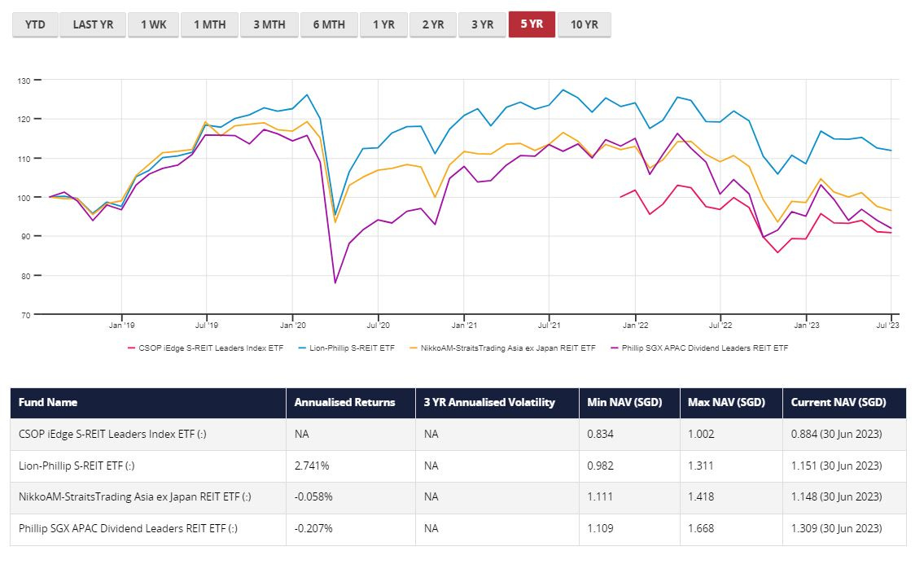Click the -0.207% annualised return value
This screenshot has width=924, height=564.
pyautogui.click(x=313, y=529)
